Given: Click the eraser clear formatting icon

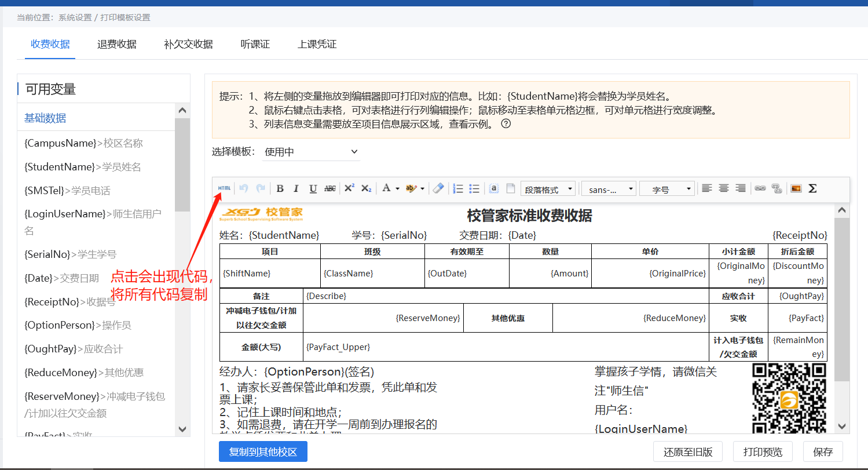Looking at the screenshot, I should coord(438,188).
